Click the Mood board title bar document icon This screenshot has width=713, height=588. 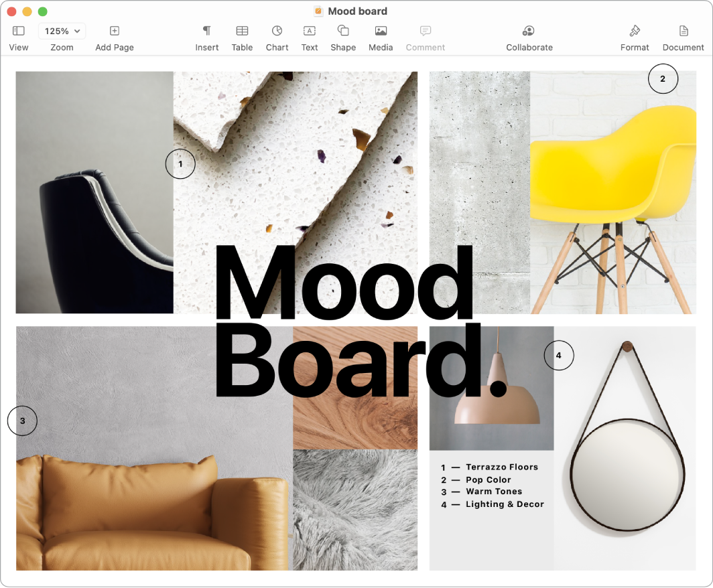318,11
